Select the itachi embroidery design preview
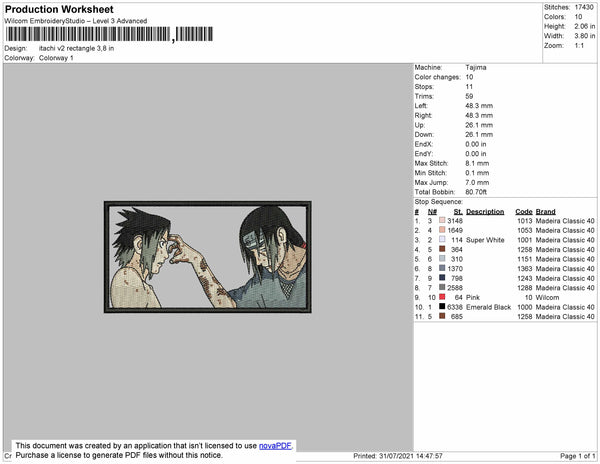The image size is (600, 464). coord(208,257)
